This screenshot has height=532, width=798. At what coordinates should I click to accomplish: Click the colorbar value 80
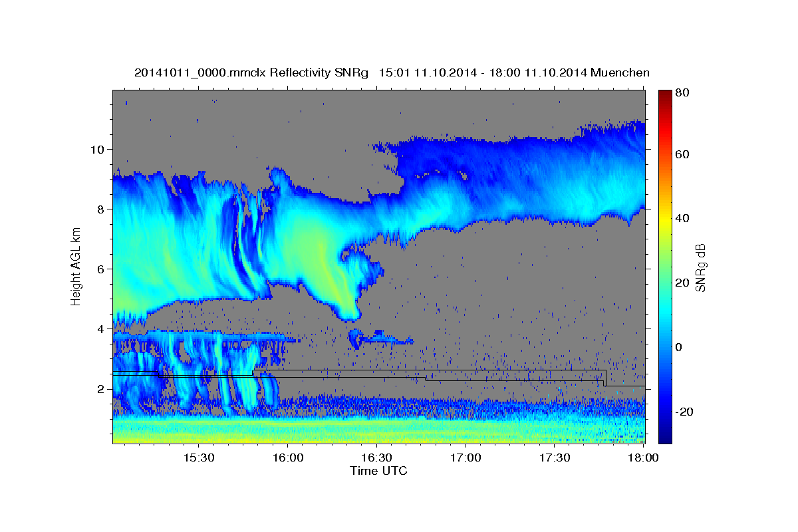pyautogui.click(x=682, y=92)
